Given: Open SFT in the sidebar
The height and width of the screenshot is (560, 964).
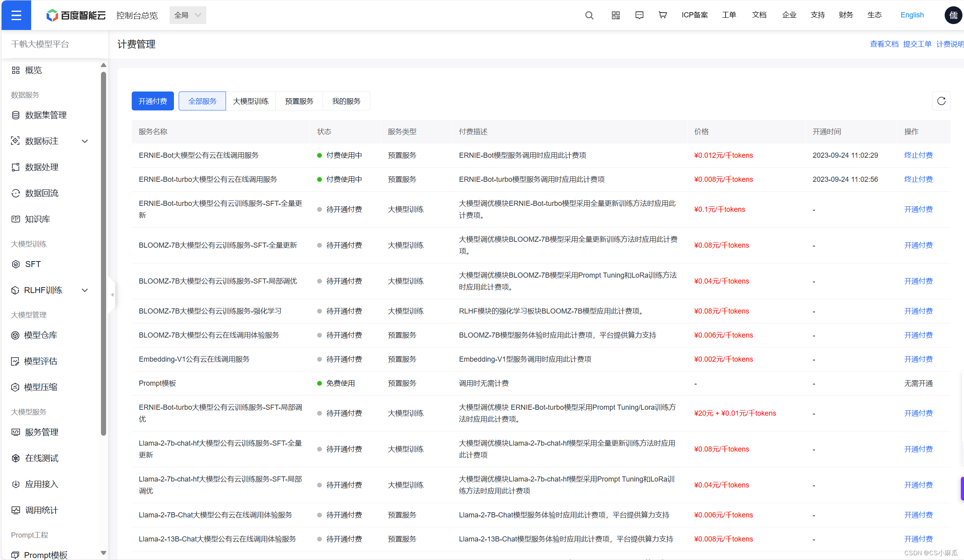Looking at the screenshot, I should [x=26, y=264].
